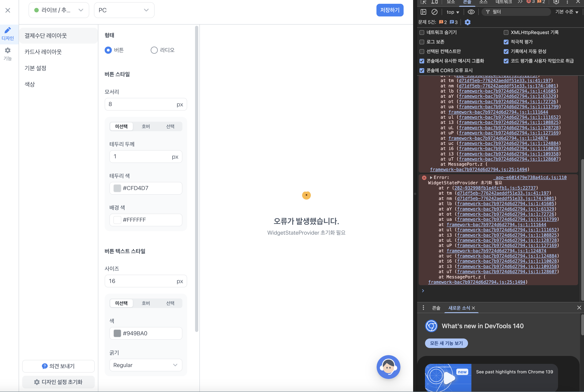Click the 사이즈 font size input field
The height and width of the screenshot is (392, 584).
[x=146, y=281]
